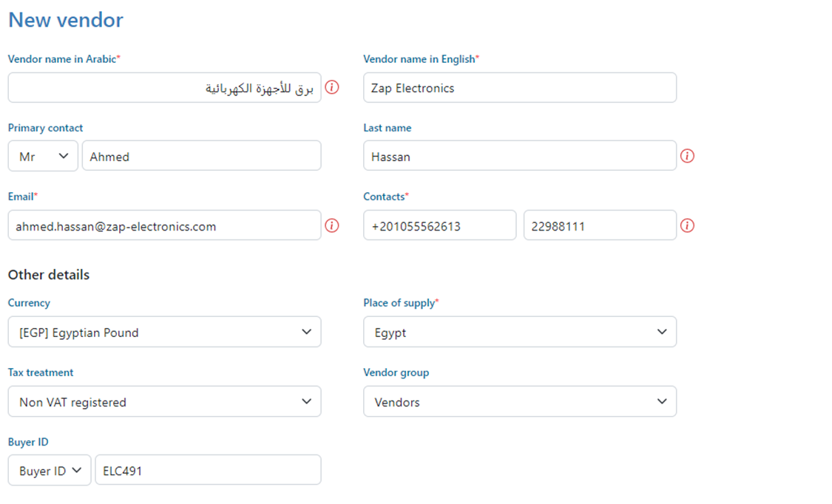This screenshot has height=504, width=832.
Task: Click the Last name field containing Hassan
Action: point(519,156)
